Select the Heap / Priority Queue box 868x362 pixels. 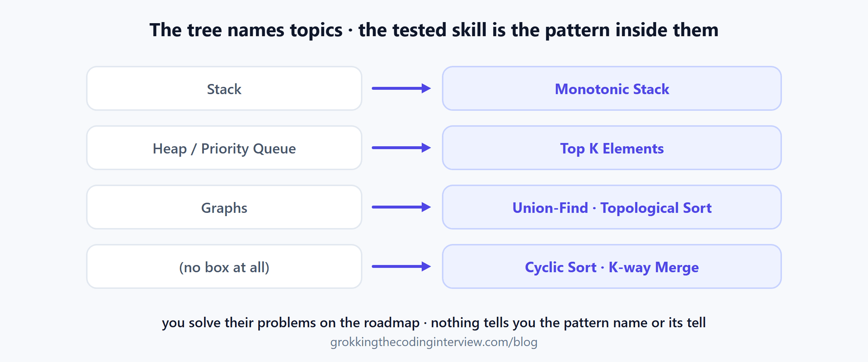coord(224,148)
